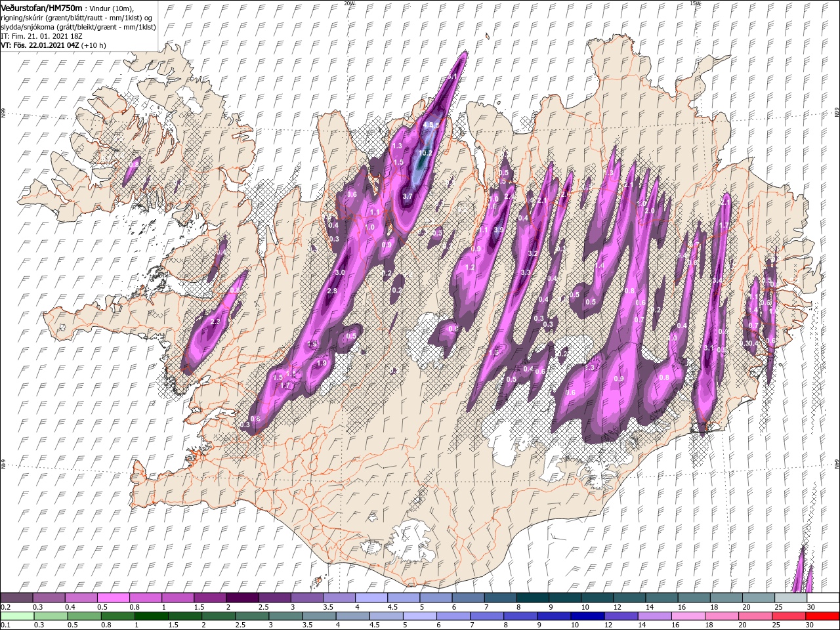
Task: Click the 'rigning/skúrir' legend description text
Action: [22, 17]
